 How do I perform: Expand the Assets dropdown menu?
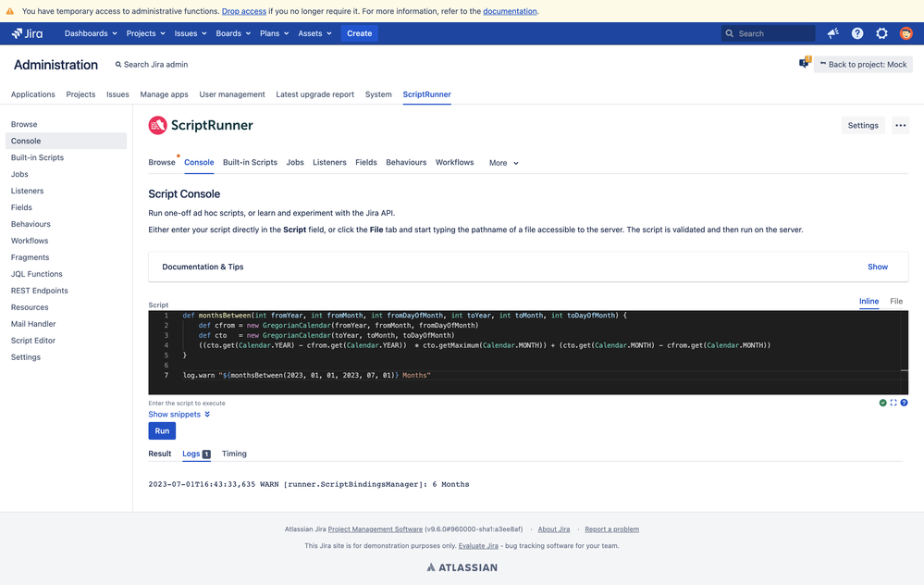[314, 33]
